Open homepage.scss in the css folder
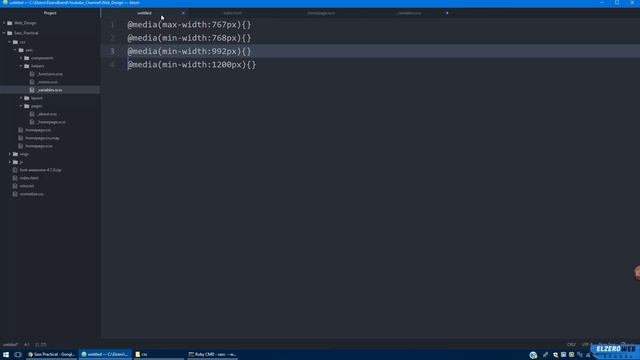 point(39,146)
